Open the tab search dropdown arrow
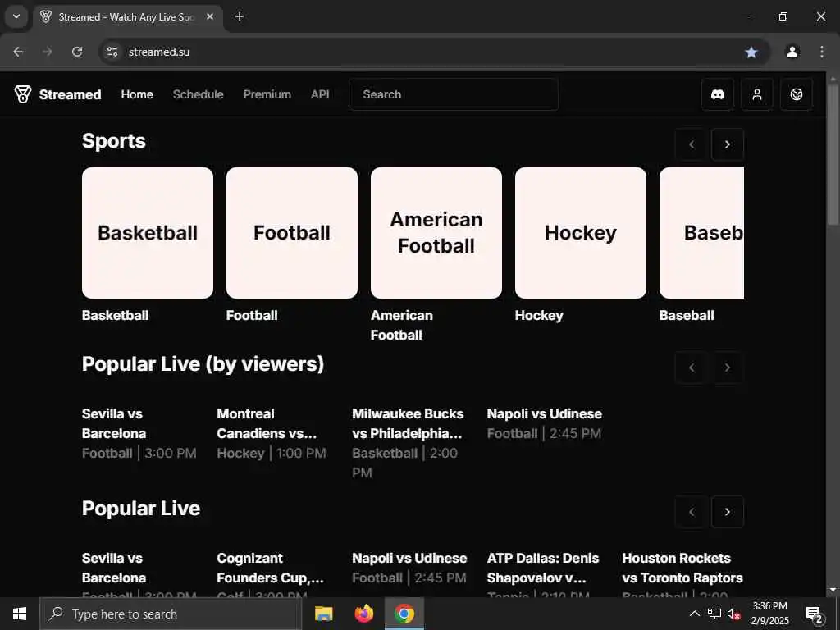Viewport: 840px width, 630px height. (x=16, y=16)
